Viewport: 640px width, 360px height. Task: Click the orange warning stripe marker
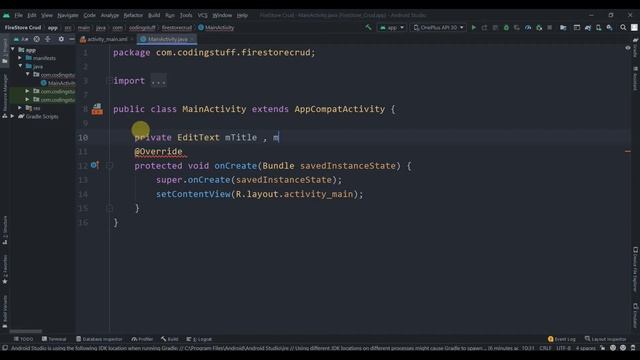(628, 151)
